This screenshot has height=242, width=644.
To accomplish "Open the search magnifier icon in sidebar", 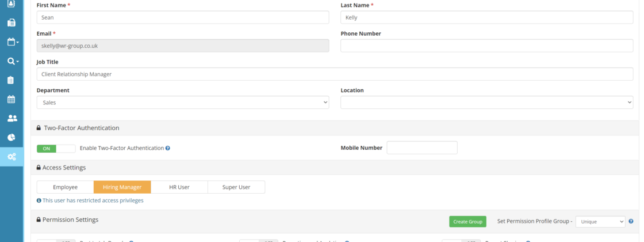I will [x=12, y=61].
